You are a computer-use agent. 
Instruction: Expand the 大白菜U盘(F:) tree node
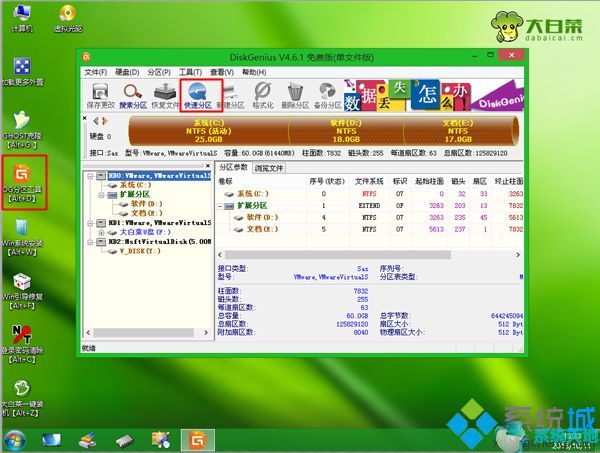coord(101,232)
